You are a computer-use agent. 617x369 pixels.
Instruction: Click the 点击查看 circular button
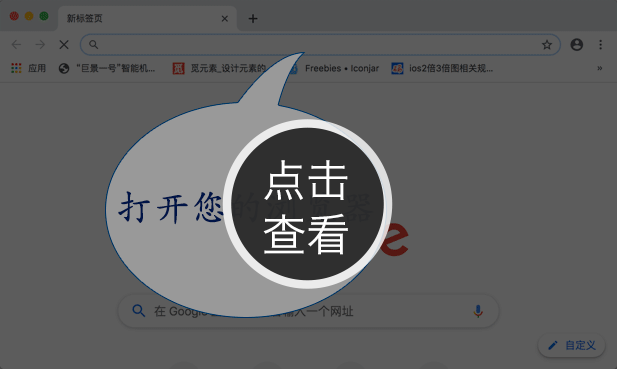point(307,204)
